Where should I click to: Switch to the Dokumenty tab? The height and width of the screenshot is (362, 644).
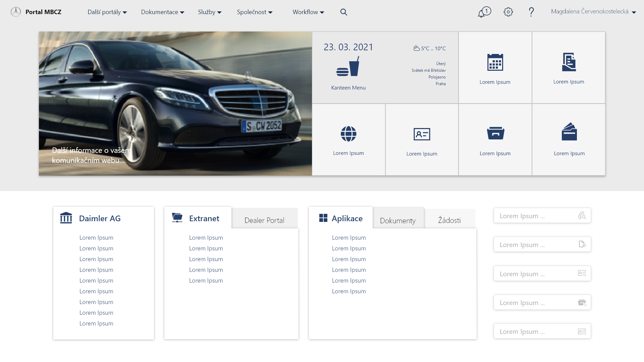tap(398, 221)
